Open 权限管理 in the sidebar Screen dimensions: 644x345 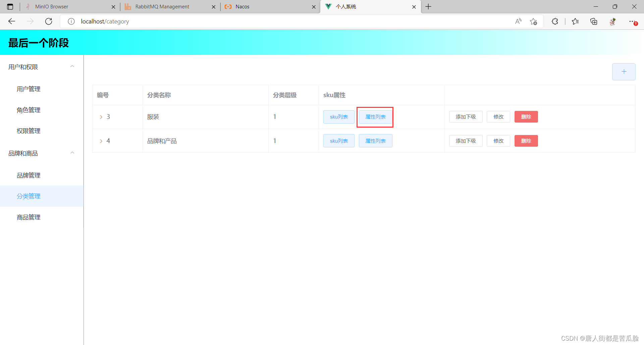(42, 131)
